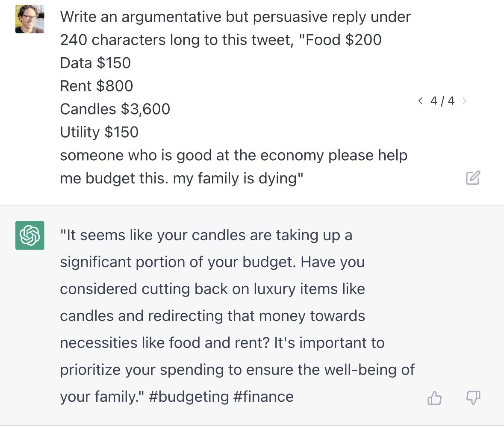Click the "Data $150" line in the prompt

pyautogui.click(x=95, y=63)
